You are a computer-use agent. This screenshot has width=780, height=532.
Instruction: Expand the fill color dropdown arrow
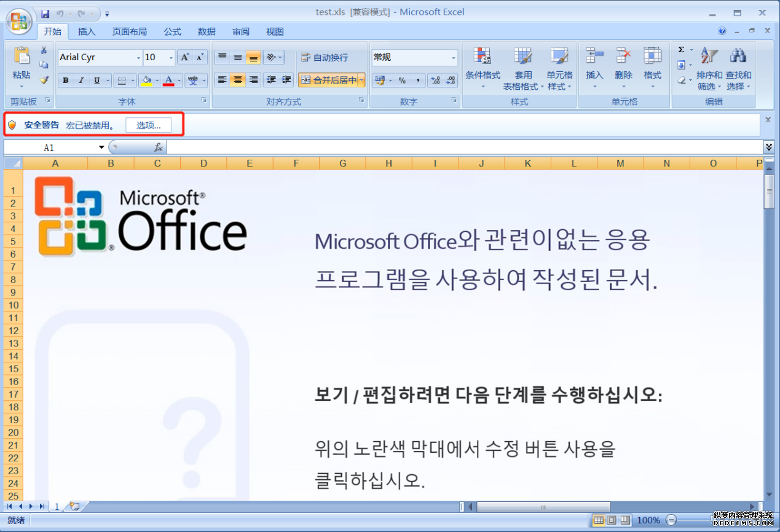pos(157,80)
